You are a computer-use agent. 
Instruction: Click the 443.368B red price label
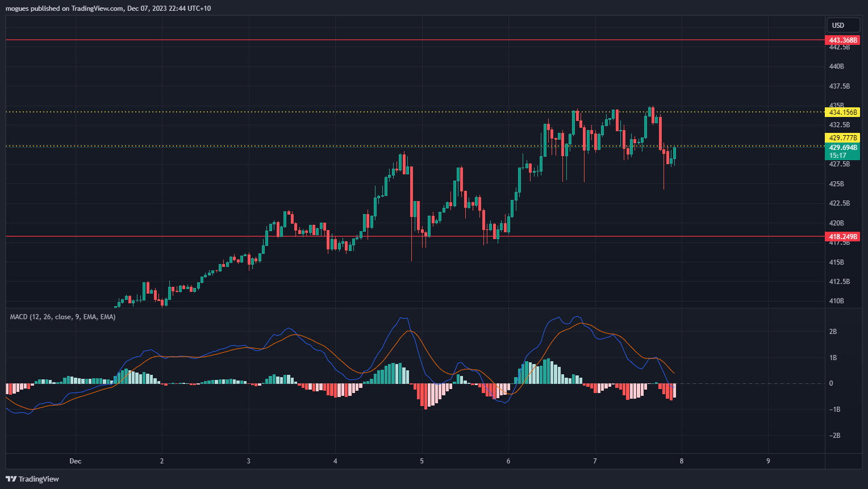click(x=842, y=40)
